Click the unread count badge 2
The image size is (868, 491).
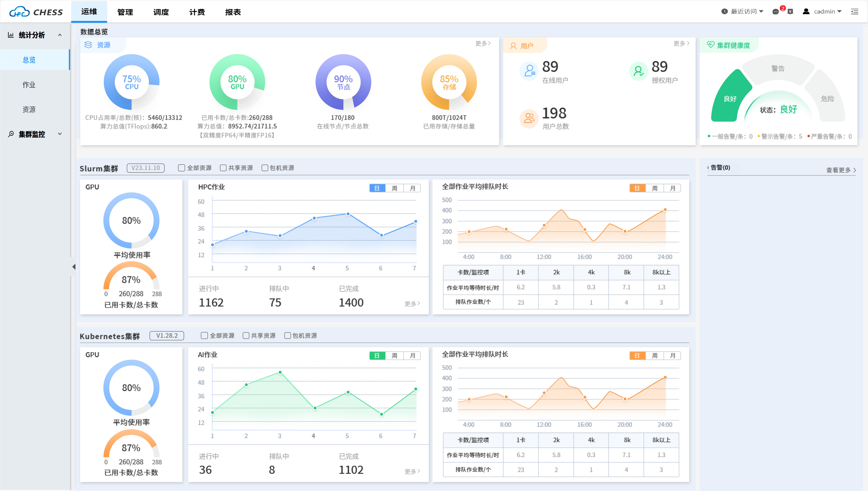coord(783,8)
